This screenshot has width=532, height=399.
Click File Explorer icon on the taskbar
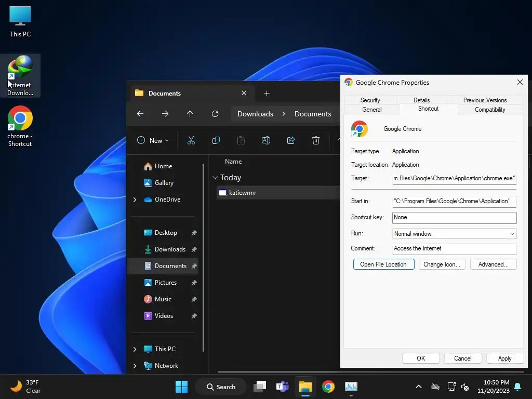pos(305,387)
